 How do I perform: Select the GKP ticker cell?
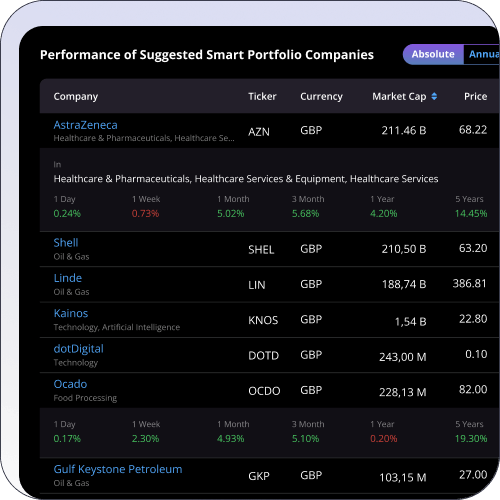pyautogui.click(x=259, y=476)
